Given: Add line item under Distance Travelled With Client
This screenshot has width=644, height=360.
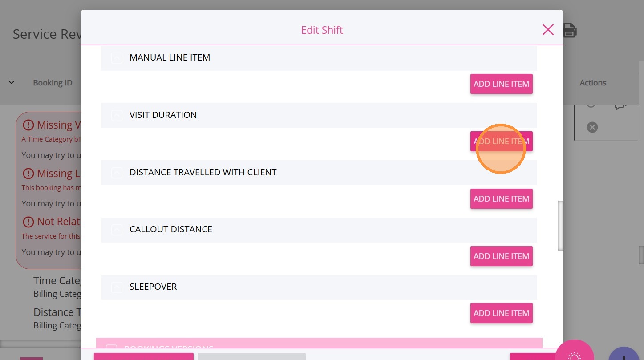Looking at the screenshot, I should (x=501, y=198).
